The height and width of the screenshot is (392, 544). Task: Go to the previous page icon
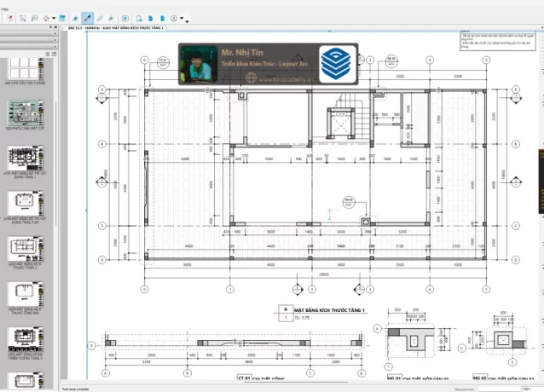pos(151,18)
